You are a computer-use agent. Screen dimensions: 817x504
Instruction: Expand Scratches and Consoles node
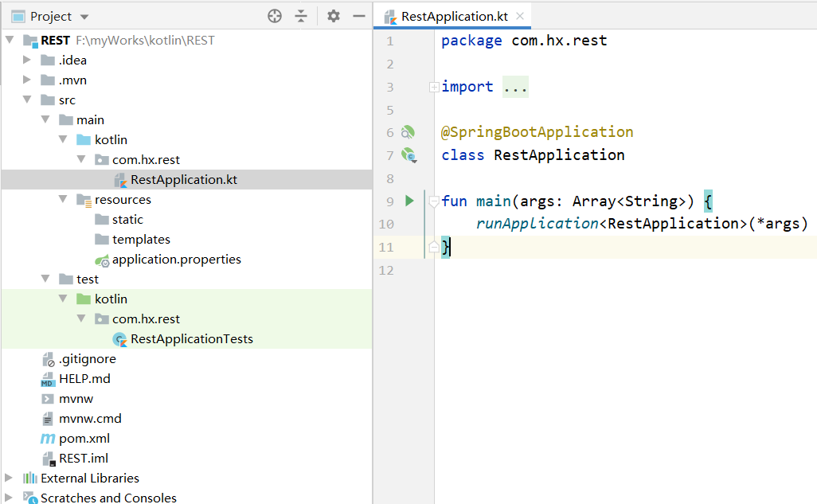9,497
